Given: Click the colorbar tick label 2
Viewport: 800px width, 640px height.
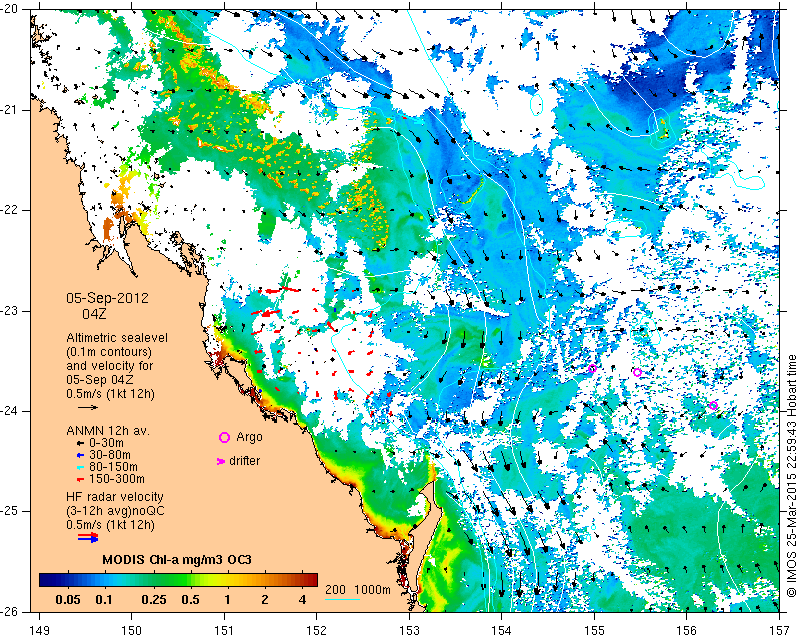Looking at the screenshot, I should pos(265,600).
